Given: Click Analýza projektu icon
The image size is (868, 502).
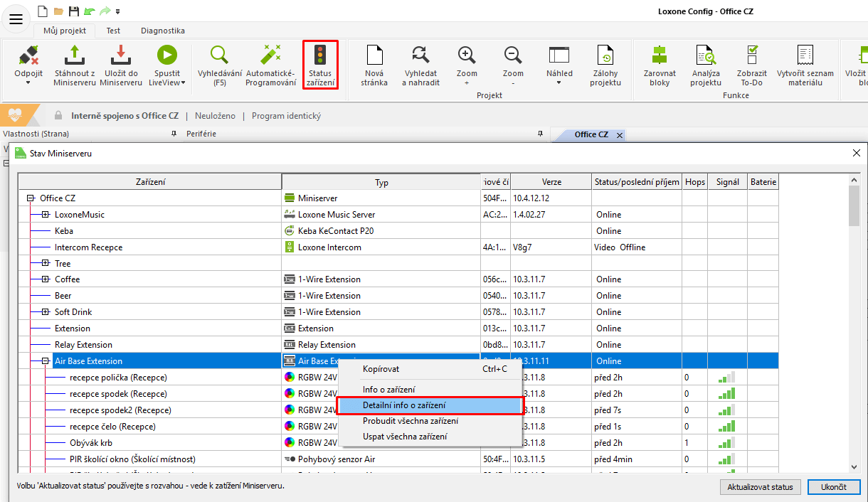Looking at the screenshot, I should pos(705,55).
